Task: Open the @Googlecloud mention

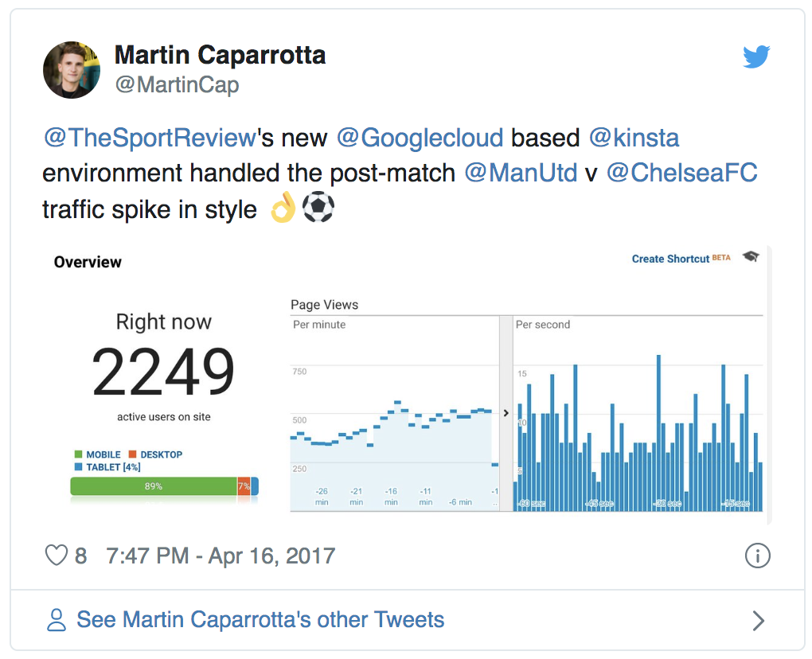Action: point(420,138)
